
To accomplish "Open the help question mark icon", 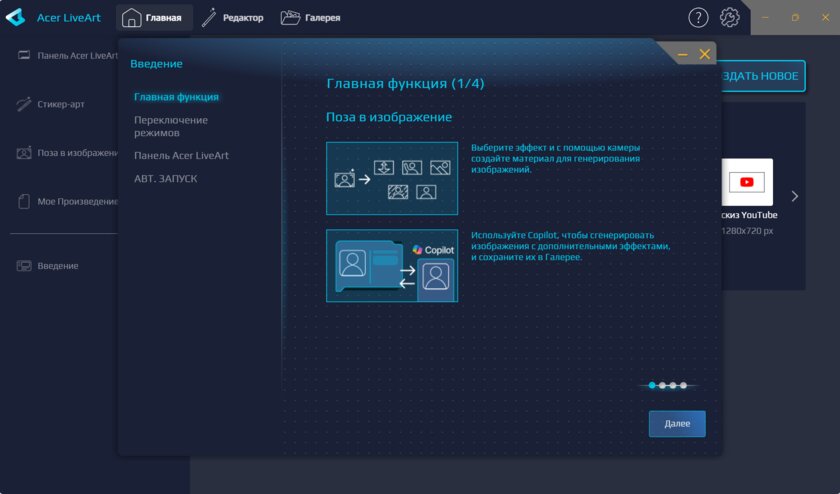I will point(698,18).
